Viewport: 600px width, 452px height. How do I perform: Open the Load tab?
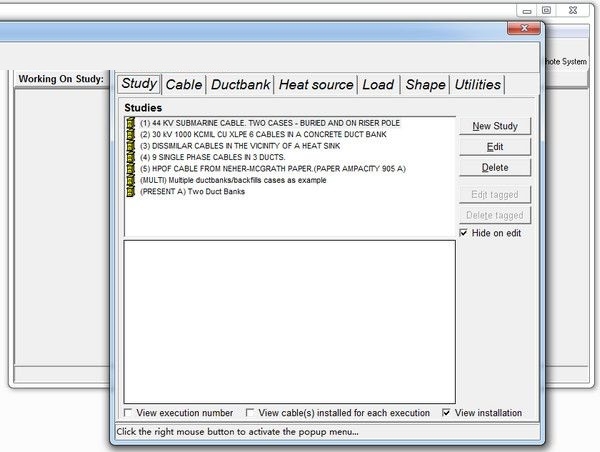(378, 85)
